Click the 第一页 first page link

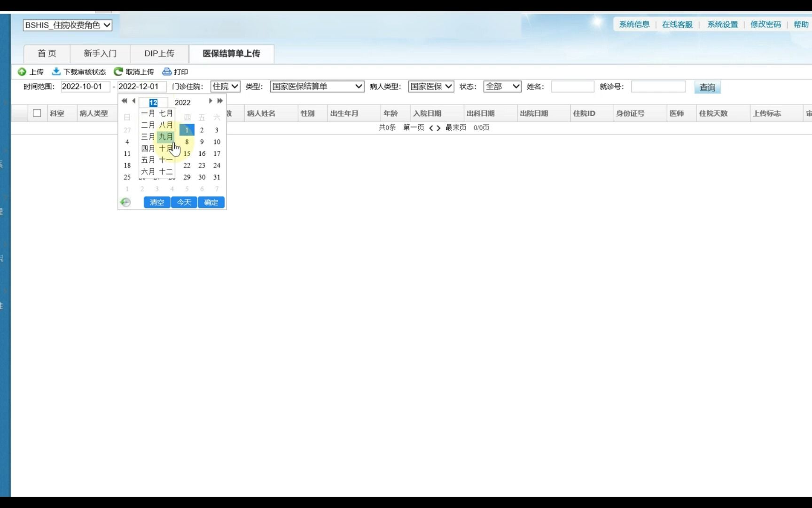414,127
